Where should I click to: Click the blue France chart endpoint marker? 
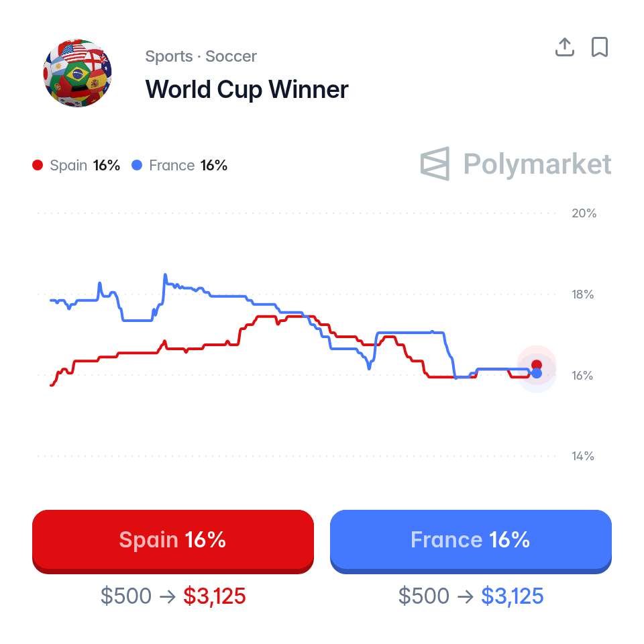[x=537, y=374]
